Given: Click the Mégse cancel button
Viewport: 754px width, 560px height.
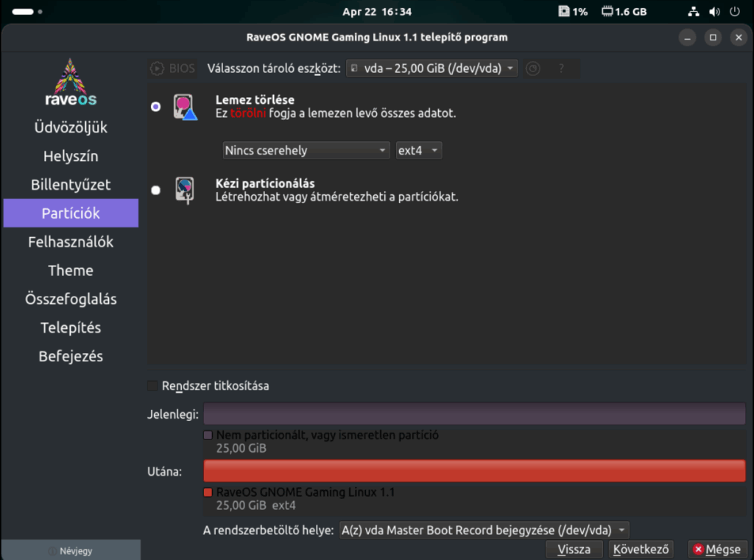Looking at the screenshot, I should (717, 549).
